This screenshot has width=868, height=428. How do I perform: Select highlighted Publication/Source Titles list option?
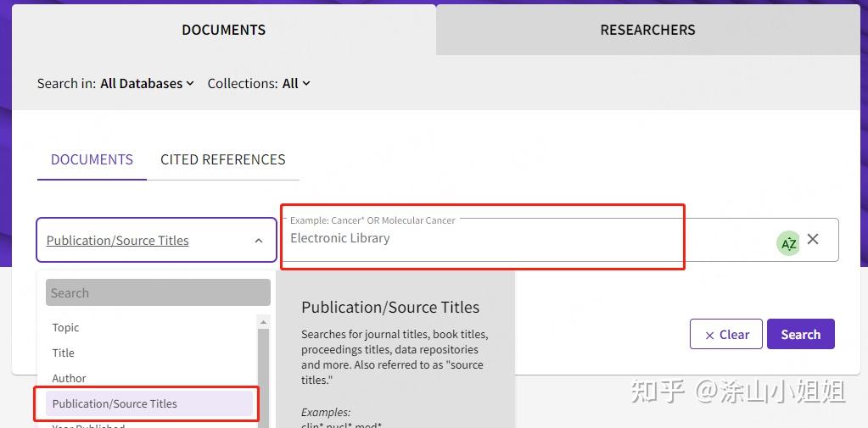115,403
